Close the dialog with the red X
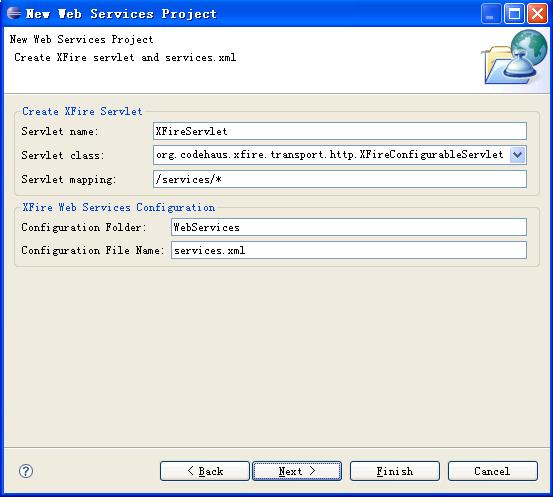The image size is (553, 503). (x=537, y=14)
